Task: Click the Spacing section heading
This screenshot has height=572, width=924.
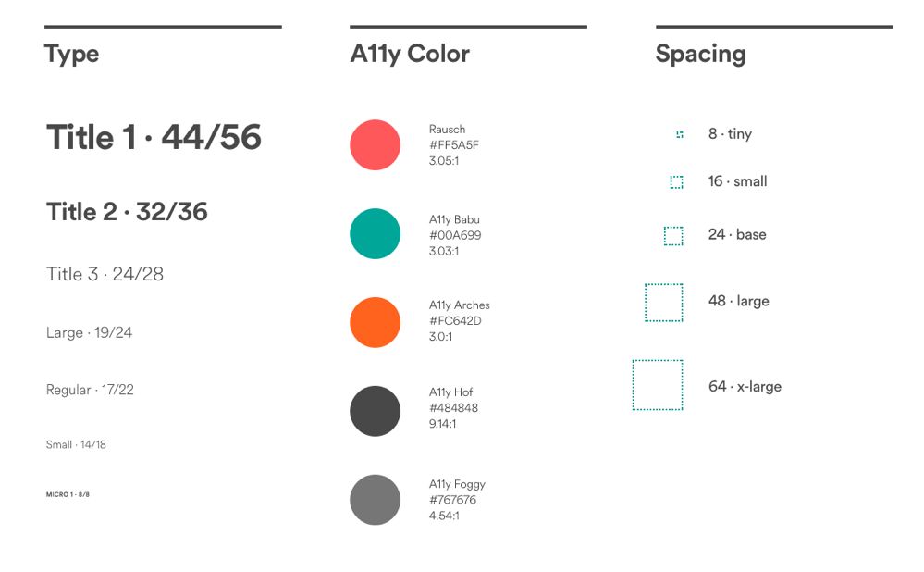Action: [x=700, y=54]
